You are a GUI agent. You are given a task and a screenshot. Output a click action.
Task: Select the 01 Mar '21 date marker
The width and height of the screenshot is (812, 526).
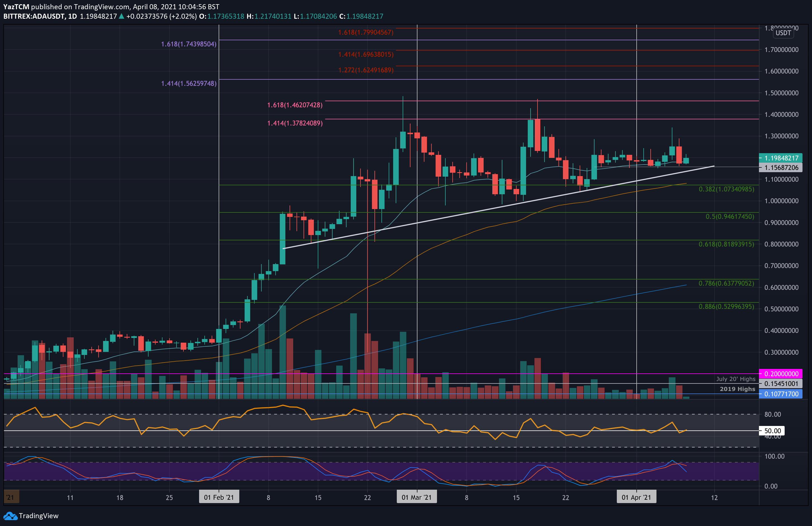(417, 497)
